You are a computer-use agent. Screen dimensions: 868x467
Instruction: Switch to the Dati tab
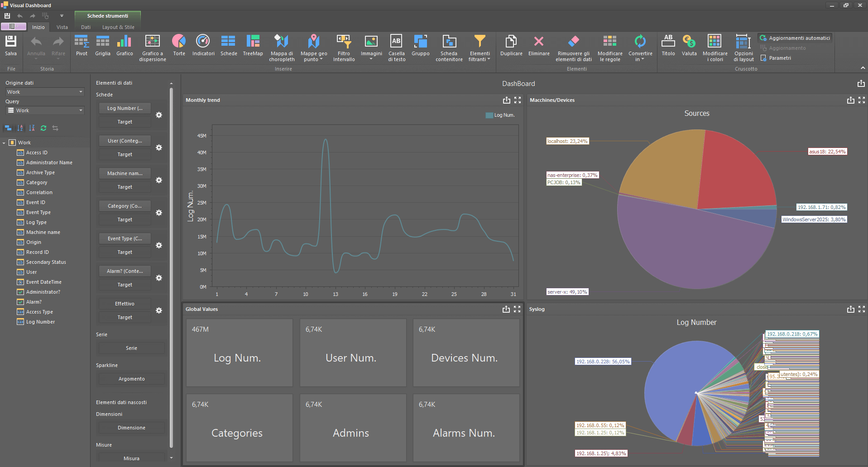86,27
